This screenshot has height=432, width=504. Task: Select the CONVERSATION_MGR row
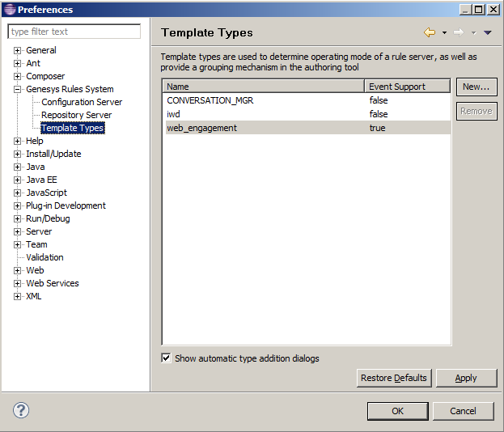tap(308, 100)
